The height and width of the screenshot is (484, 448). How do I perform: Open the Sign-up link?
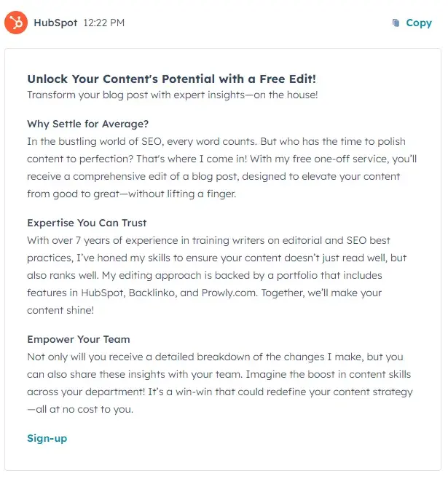[47, 438]
